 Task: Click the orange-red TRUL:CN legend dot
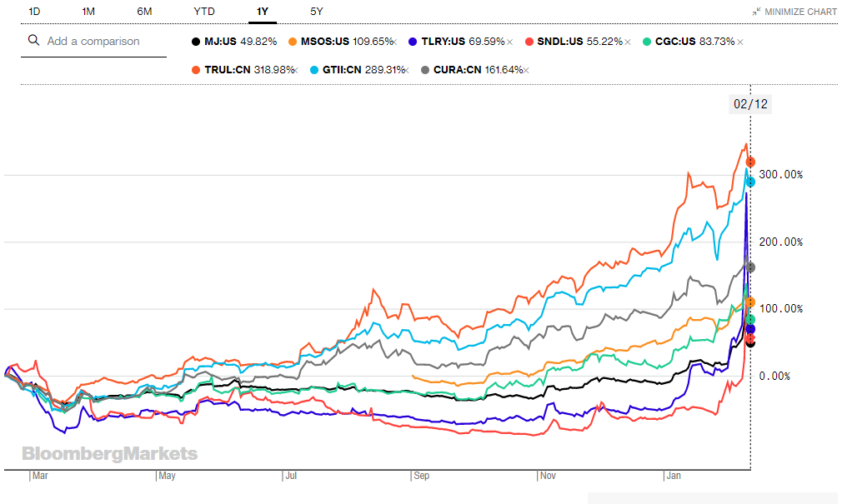(196, 70)
